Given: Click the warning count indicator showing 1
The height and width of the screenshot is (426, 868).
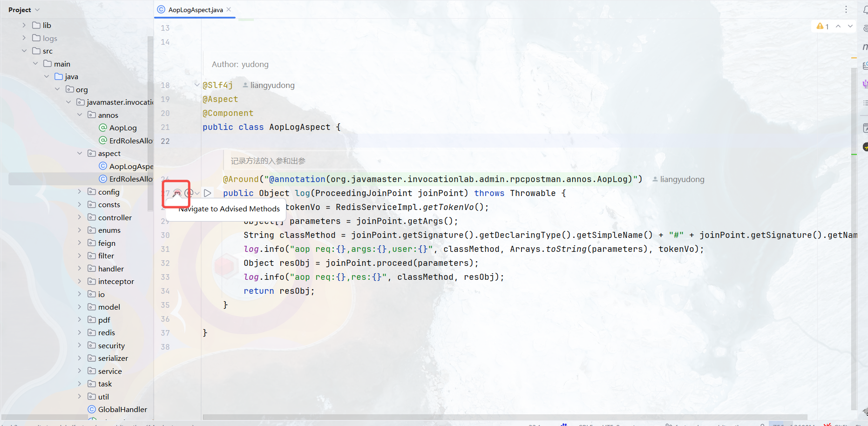Looking at the screenshot, I should (x=823, y=26).
